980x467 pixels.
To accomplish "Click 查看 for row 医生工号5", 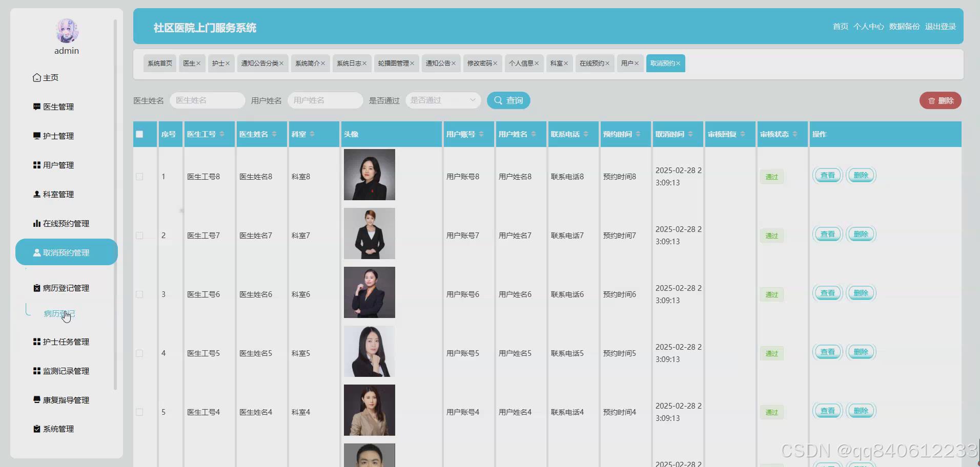I will (x=828, y=352).
